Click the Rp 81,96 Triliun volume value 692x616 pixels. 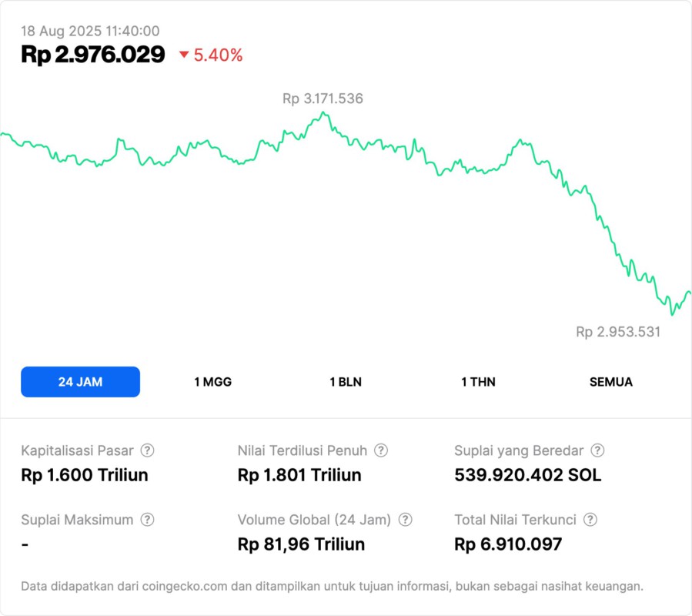[302, 544]
